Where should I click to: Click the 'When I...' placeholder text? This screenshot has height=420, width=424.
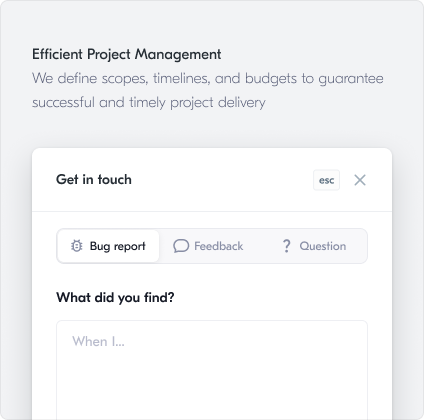point(98,341)
